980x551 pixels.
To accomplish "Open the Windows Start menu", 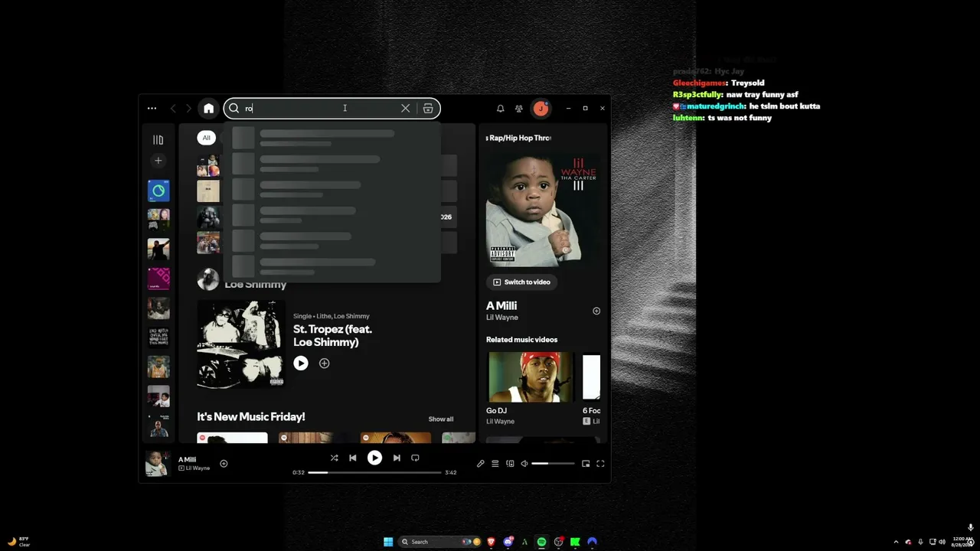I will point(388,542).
